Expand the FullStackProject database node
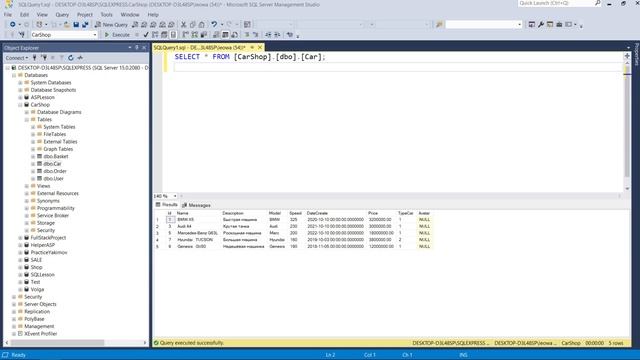This screenshot has height=360, width=640. pos(20,238)
